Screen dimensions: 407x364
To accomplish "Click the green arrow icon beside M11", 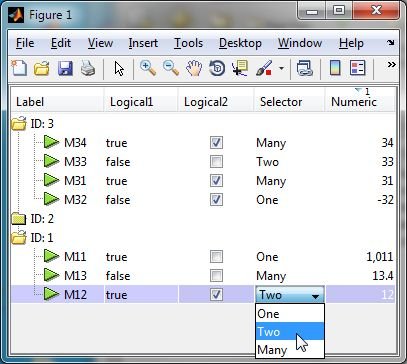I will (52, 257).
